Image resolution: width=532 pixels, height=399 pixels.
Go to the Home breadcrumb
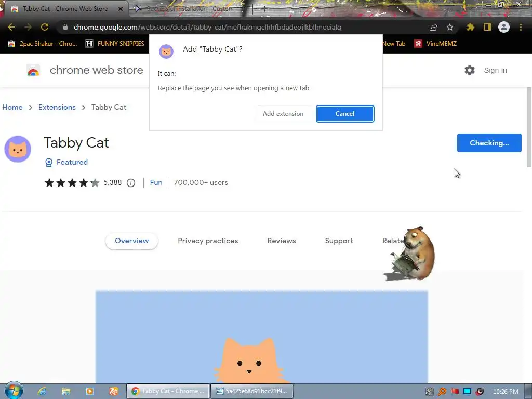[x=12, y=107]
